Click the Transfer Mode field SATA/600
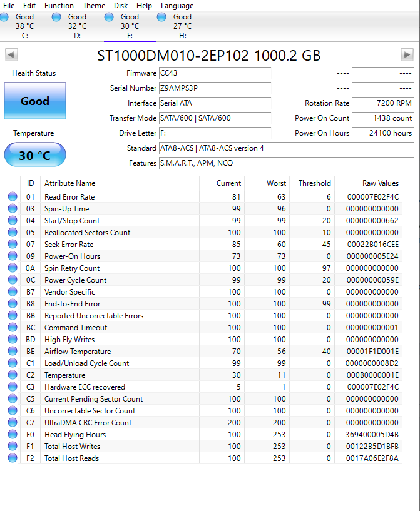Screen dimensions: 420x511 pyautogui.click(x=215, y=118)
